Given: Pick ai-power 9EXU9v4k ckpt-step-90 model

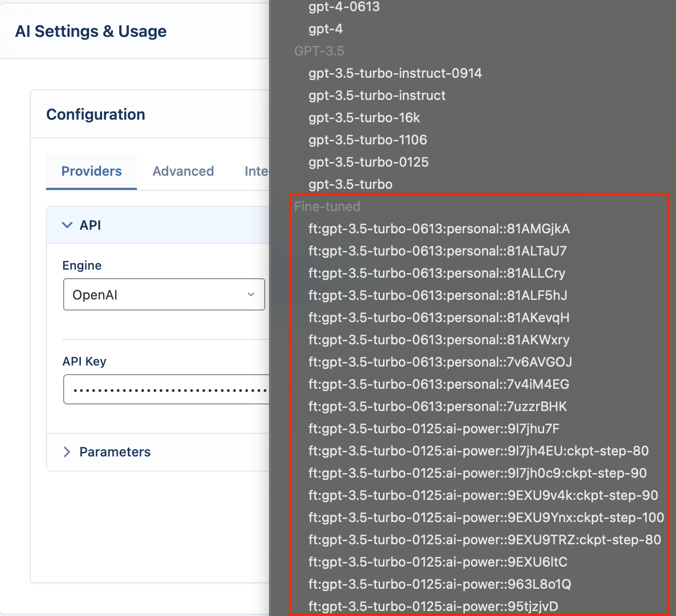Looking at the screenshot, I should (483, 495).
